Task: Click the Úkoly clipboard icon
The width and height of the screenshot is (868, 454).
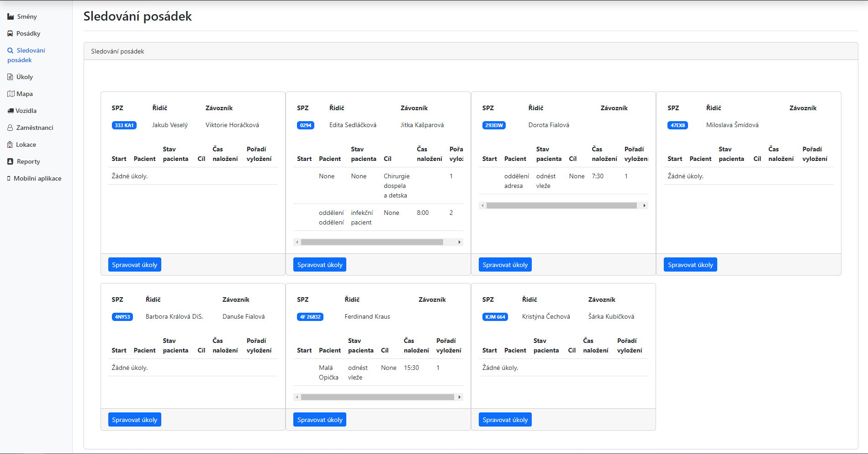Action: click(10, 77)
